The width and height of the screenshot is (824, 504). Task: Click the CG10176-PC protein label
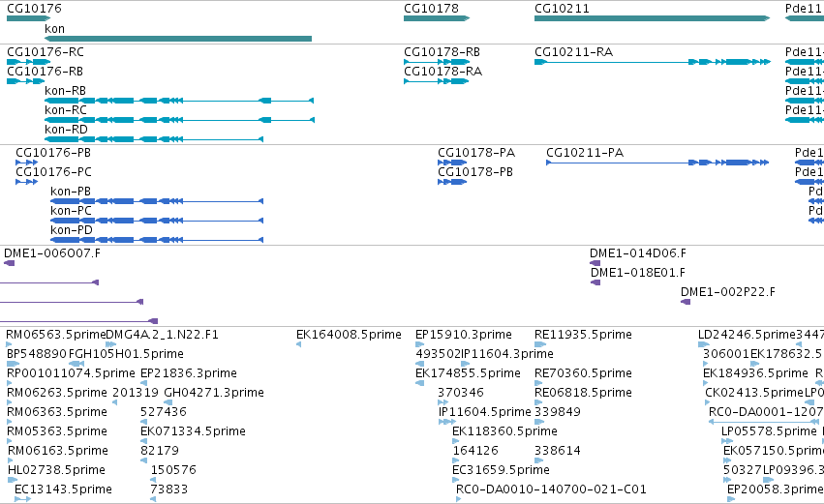pos(53,172)
